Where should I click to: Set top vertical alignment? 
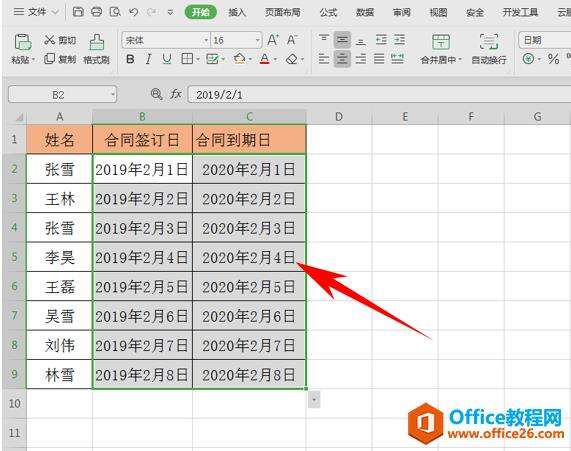[x=324, y=39]
